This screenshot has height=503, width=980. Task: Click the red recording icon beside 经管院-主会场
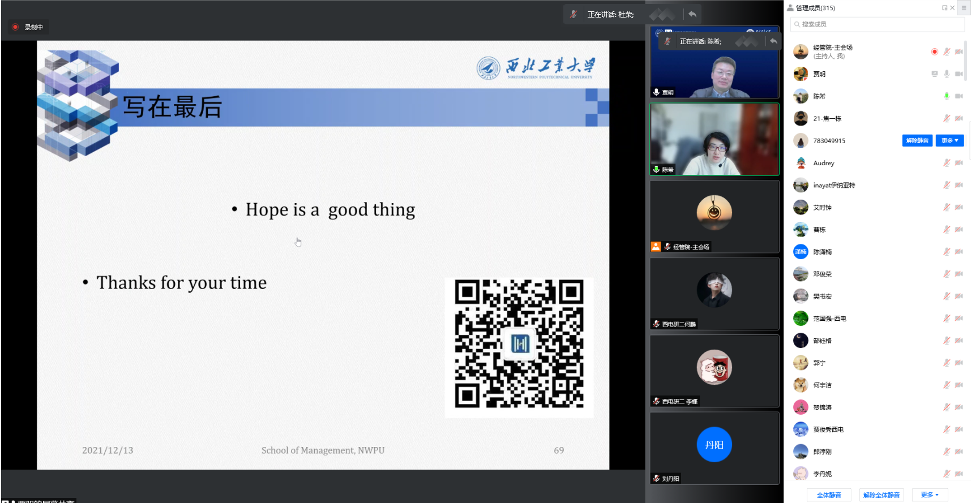(x=934, y=51)
